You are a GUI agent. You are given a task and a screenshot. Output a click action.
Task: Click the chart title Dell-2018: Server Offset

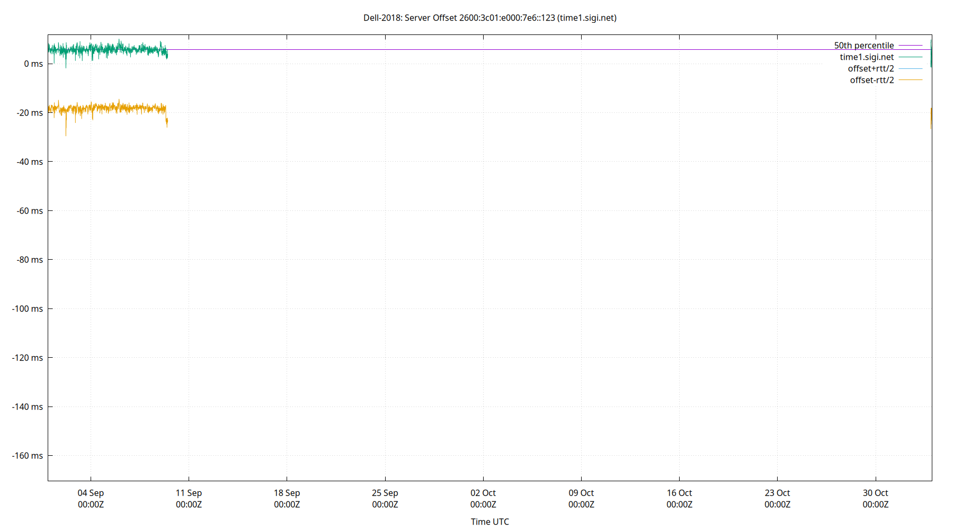489,17
